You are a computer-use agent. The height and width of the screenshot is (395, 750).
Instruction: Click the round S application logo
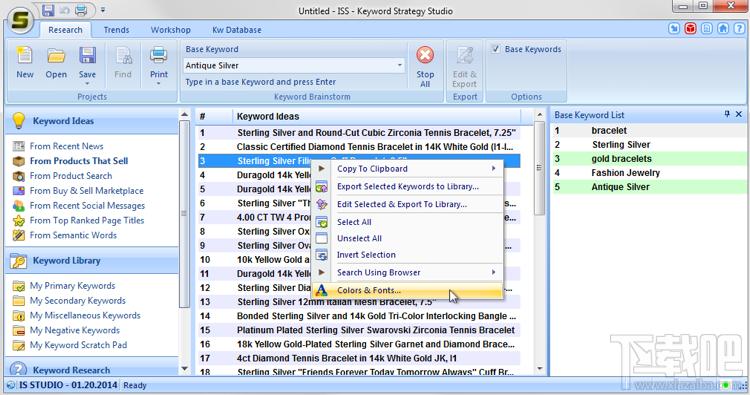pyautogui.click(x=20, y=20)
